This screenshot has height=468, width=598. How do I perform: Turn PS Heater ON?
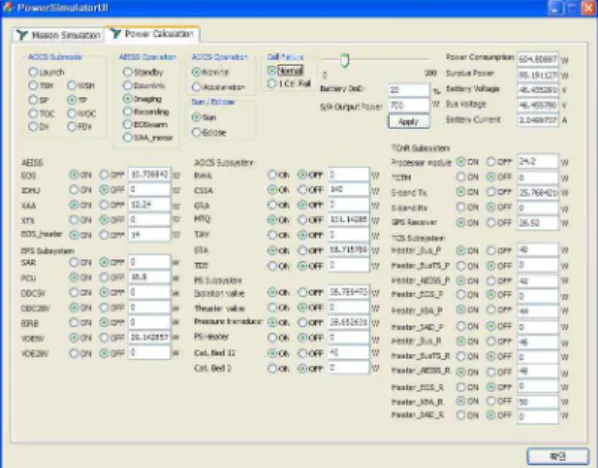pos(272,338)
